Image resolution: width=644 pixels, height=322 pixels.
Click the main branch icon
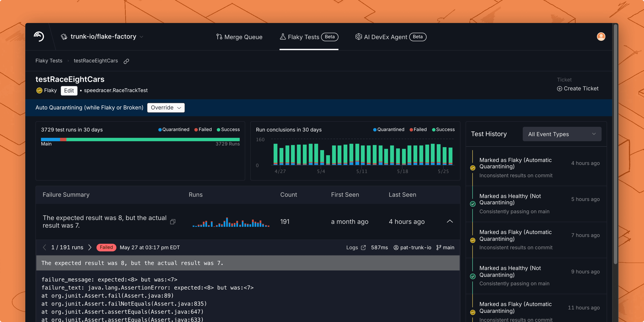coord(439,247)
